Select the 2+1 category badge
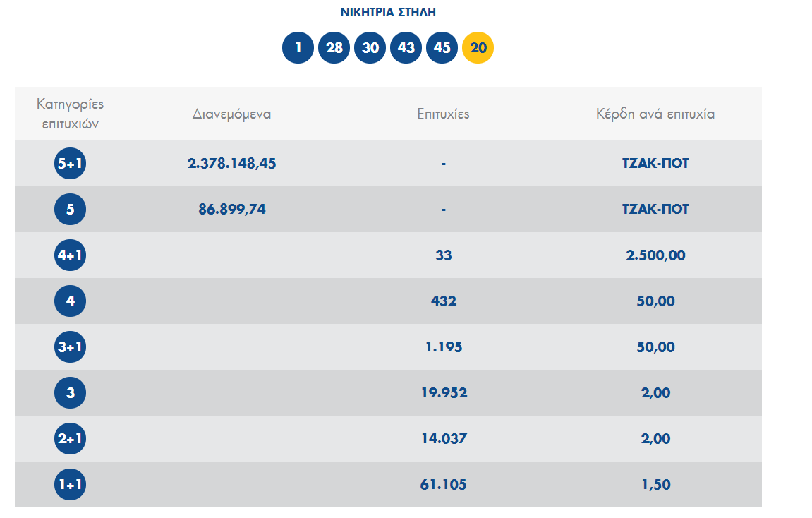The image size is (812, 518). [x=70, y=438]
